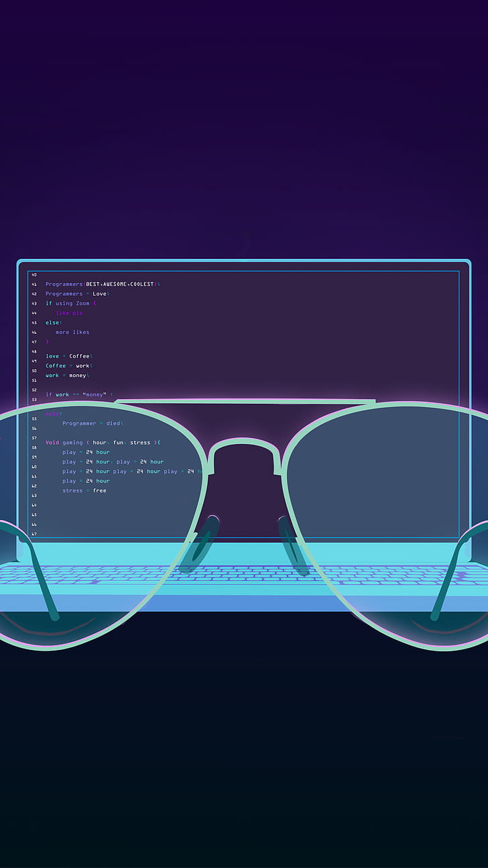Click the right lens of the sunglasses

pos(389,523)
